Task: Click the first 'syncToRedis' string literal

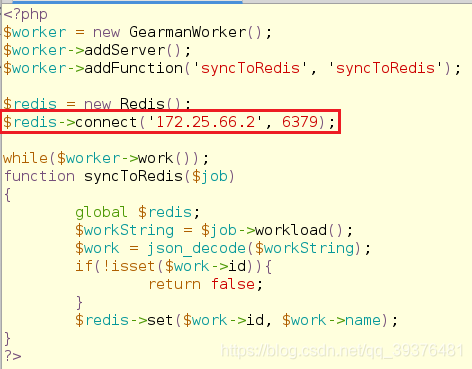Action: point(251,68)
